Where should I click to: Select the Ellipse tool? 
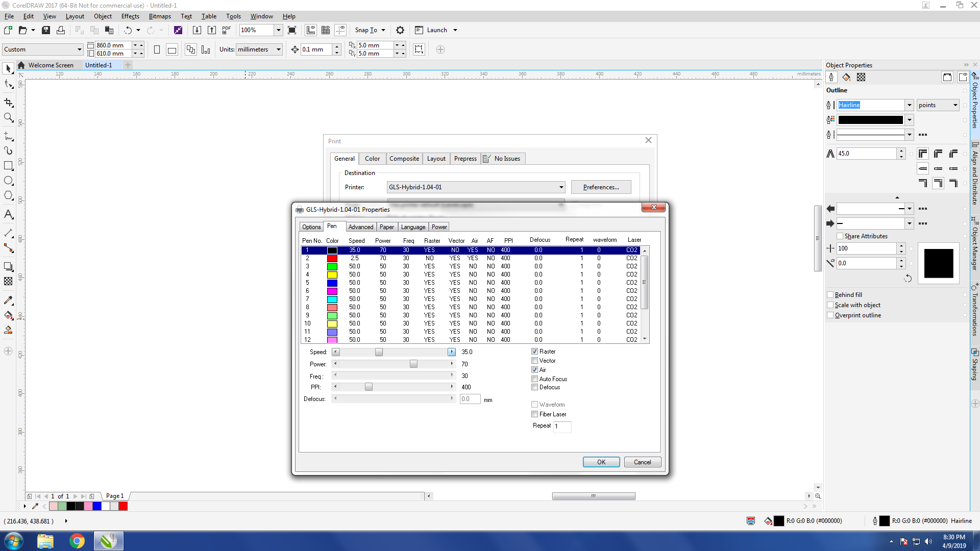pyautogui.click(x=8, y=181)
